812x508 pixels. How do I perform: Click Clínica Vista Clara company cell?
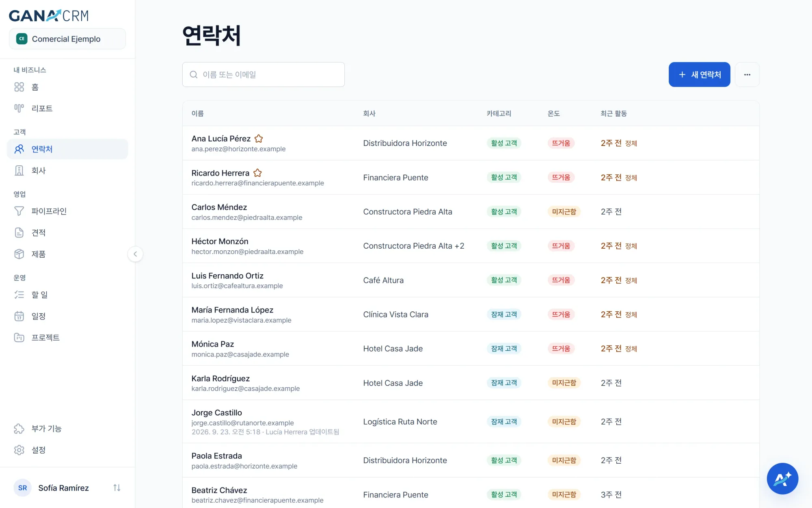pos(396,315)
